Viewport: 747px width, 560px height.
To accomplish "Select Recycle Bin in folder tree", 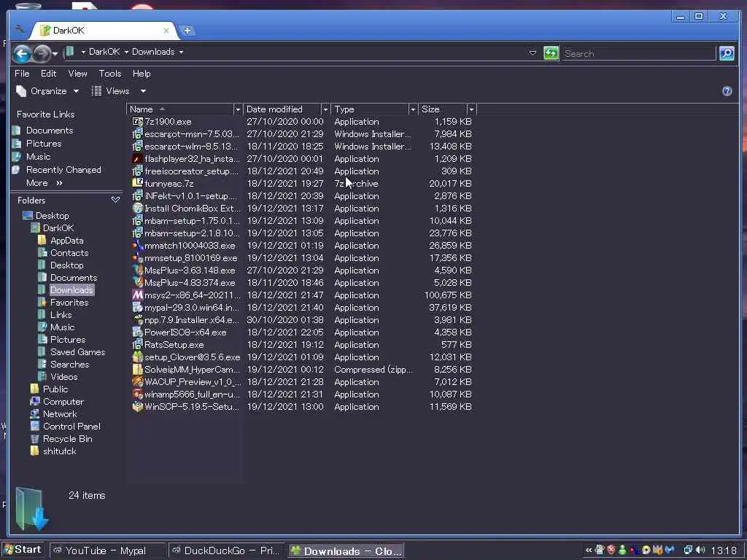I will pyautogui.click(x=68, y=438).
